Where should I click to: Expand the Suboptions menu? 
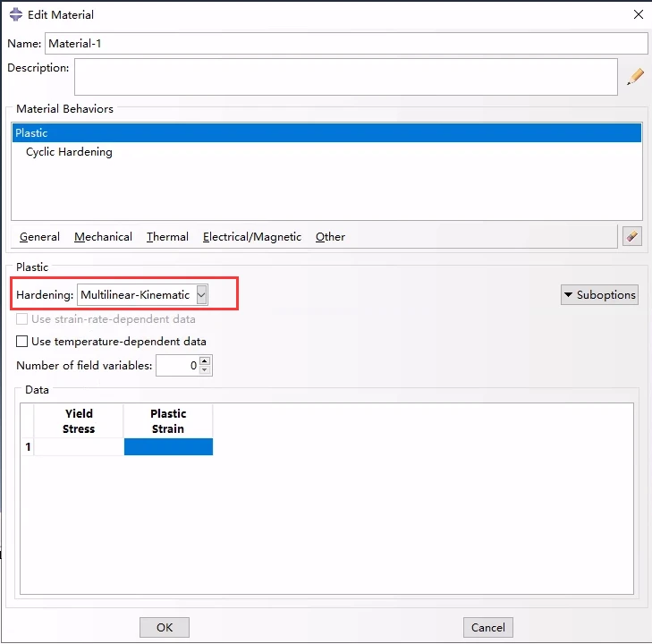click(x=599, y=295)
